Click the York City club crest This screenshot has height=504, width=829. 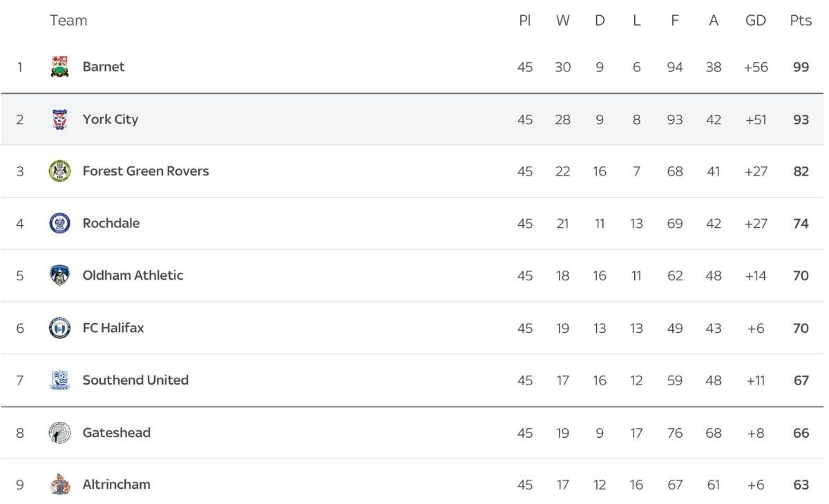[60, 119]
